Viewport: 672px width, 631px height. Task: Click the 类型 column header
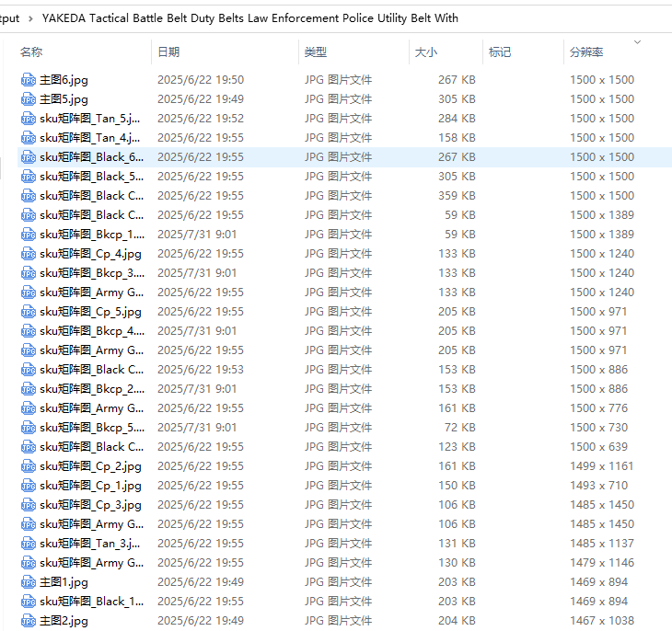coord(316,52)
